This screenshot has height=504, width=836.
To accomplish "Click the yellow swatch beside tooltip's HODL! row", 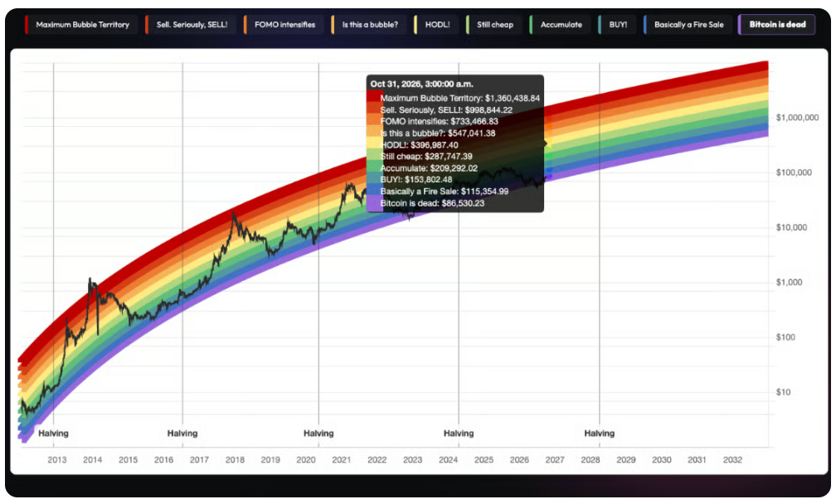I will 374,144.
